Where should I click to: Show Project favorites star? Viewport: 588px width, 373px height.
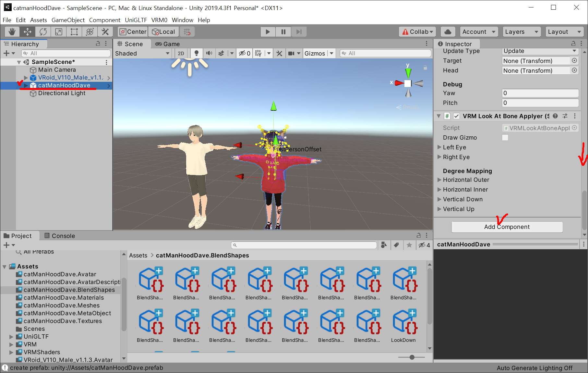tap(409, 245)
